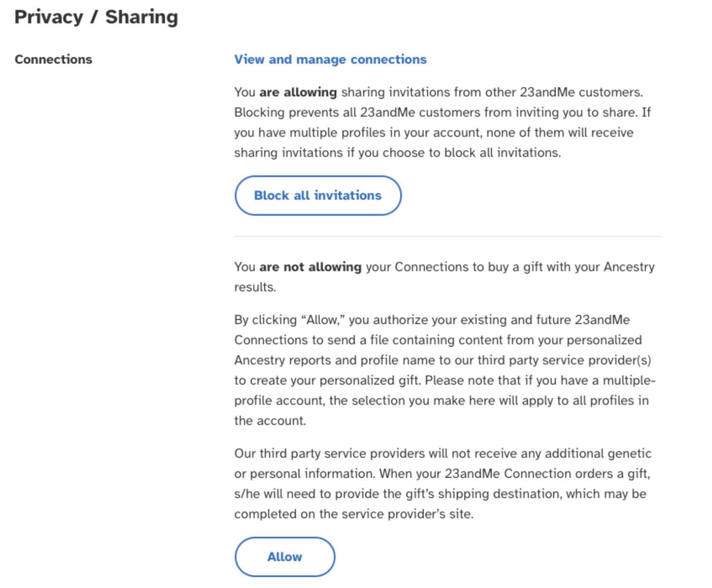Click the text "completed on the service provider's site"
Screen dimensions: 712x588
[x=354, y=514]
